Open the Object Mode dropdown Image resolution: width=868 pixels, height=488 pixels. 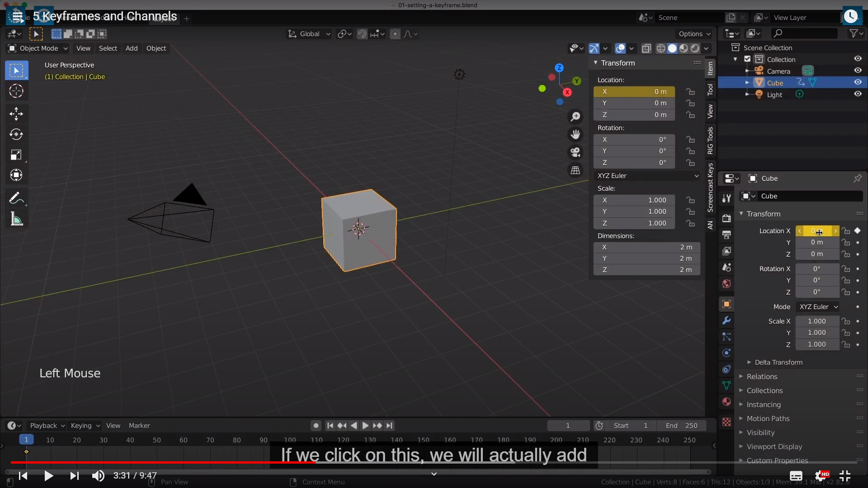38,48
